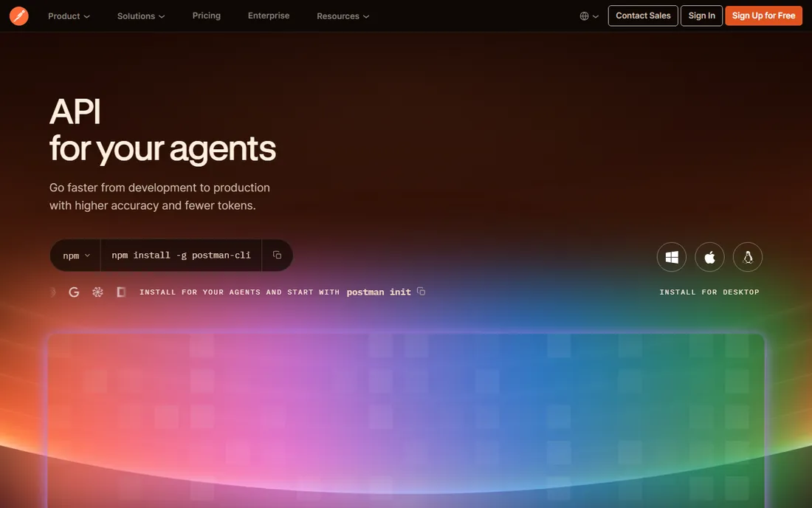Expand the Resources menu
This screenshot has width=812, height=508.
pyautogui.click(x=343, y=16)
